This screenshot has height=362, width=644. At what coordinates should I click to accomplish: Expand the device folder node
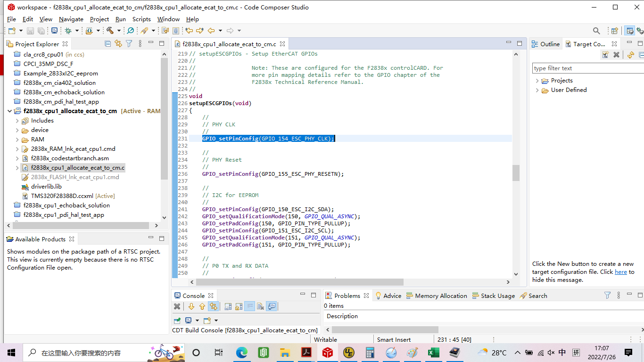17,130
